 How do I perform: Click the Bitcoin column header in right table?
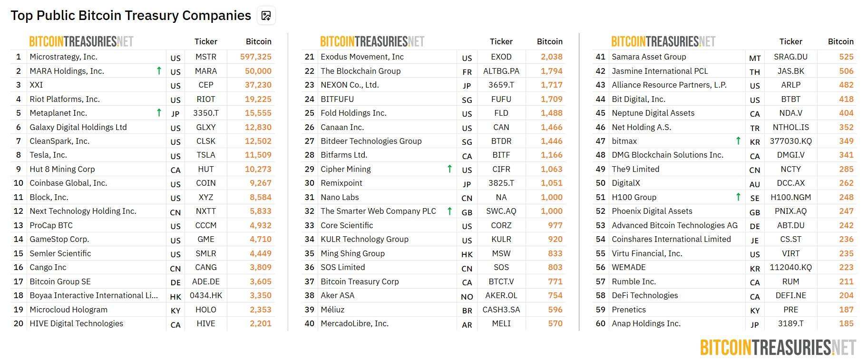[840, 41]
